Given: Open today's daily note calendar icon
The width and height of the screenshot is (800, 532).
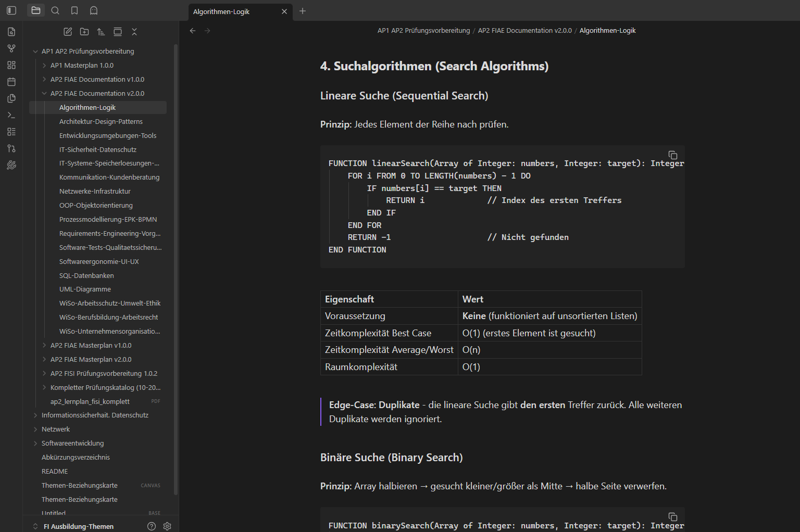Looking at the screenshot, I should point(11,82).
